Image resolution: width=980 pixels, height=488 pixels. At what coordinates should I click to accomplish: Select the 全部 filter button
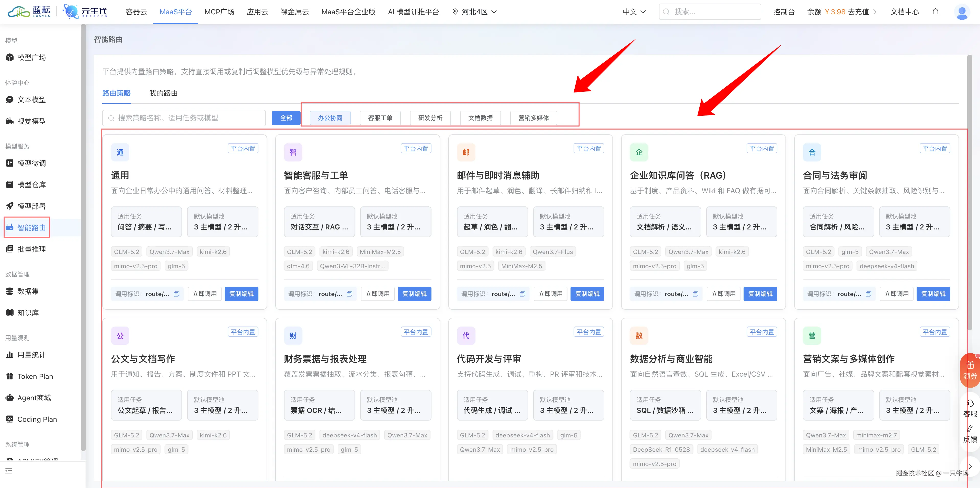click(x=286, y=118)
